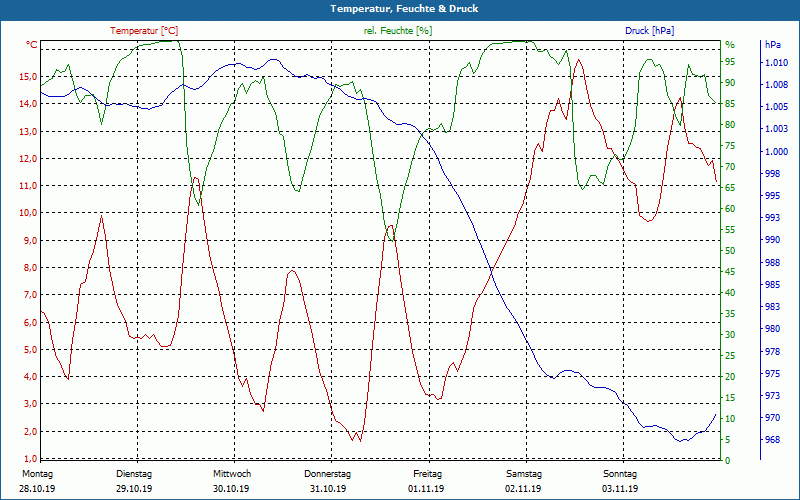Click the '10,0' temperature axis value
The image size is (800, 500).
tap(28, 213)
